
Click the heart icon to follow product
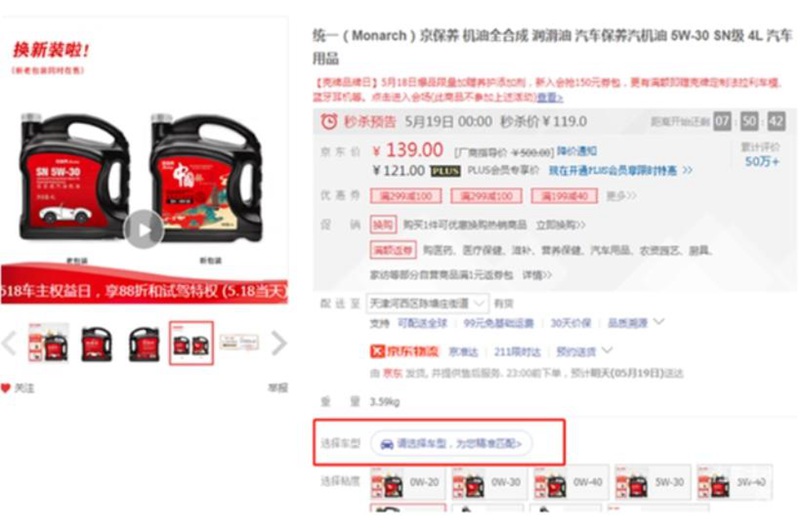click(x=5, y=388)
